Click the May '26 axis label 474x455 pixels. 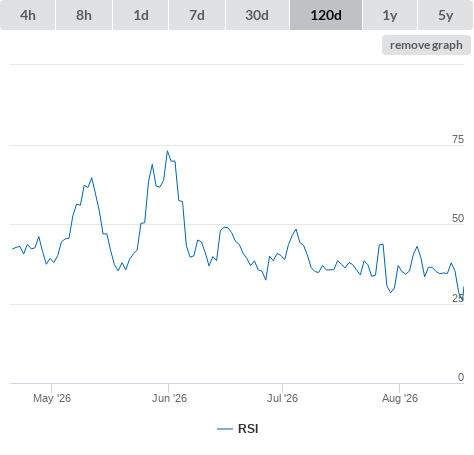[52, 398]
